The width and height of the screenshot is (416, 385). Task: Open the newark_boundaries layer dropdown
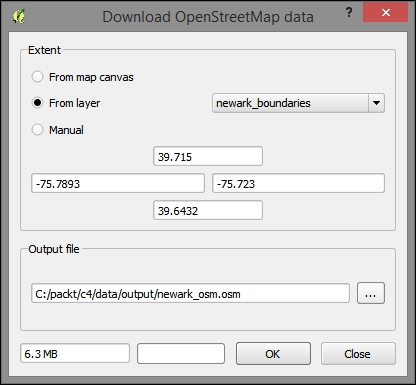298,103
